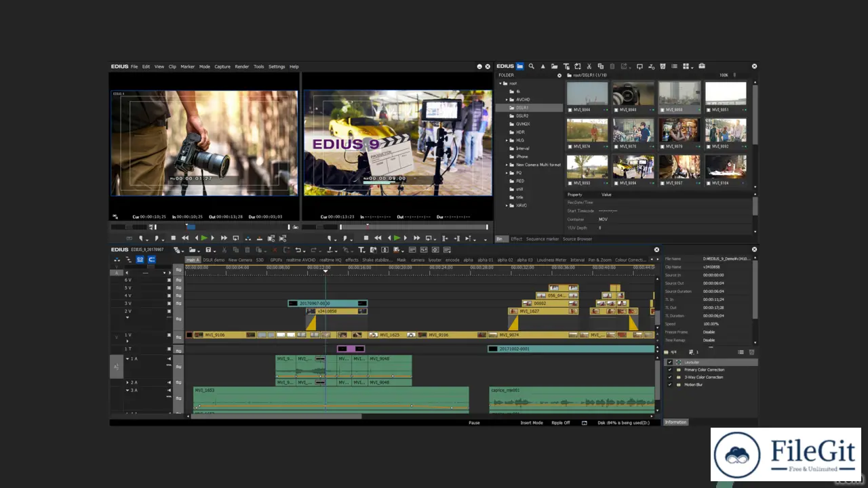Select the v3410858 clip on track 2 V

coord(336,311)
